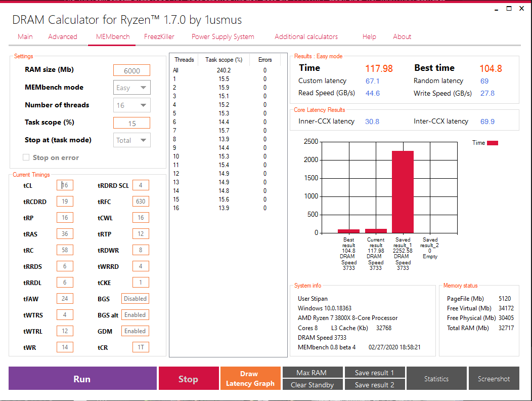
Task: Click the tCL timing field
Action: pyautogui.click(x=65, y=185)
